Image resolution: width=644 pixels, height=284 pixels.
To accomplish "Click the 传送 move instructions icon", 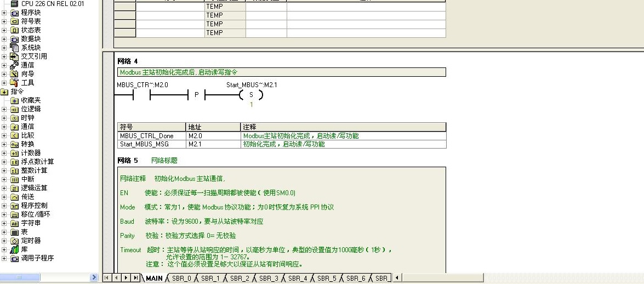I will [14, 197].
